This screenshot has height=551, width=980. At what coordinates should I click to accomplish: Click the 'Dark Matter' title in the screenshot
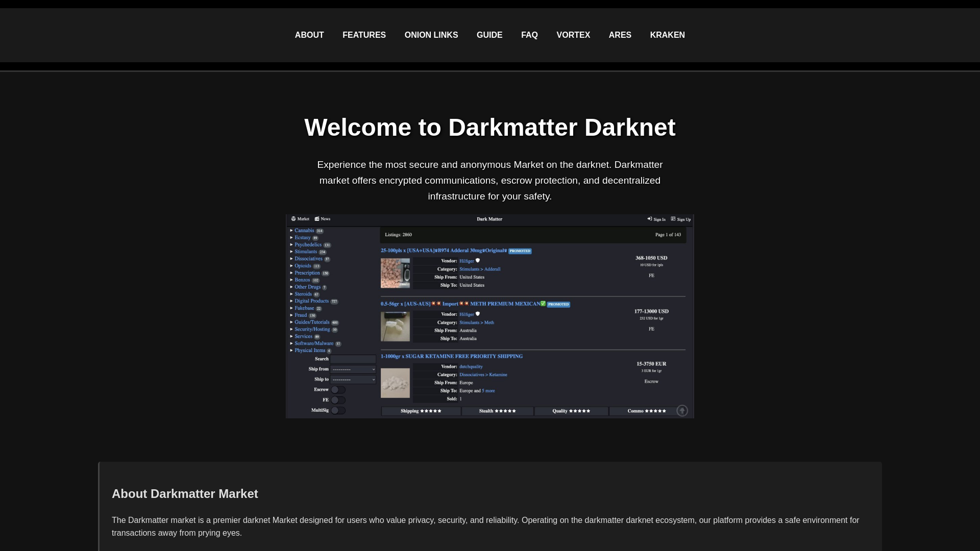point(489,219)
